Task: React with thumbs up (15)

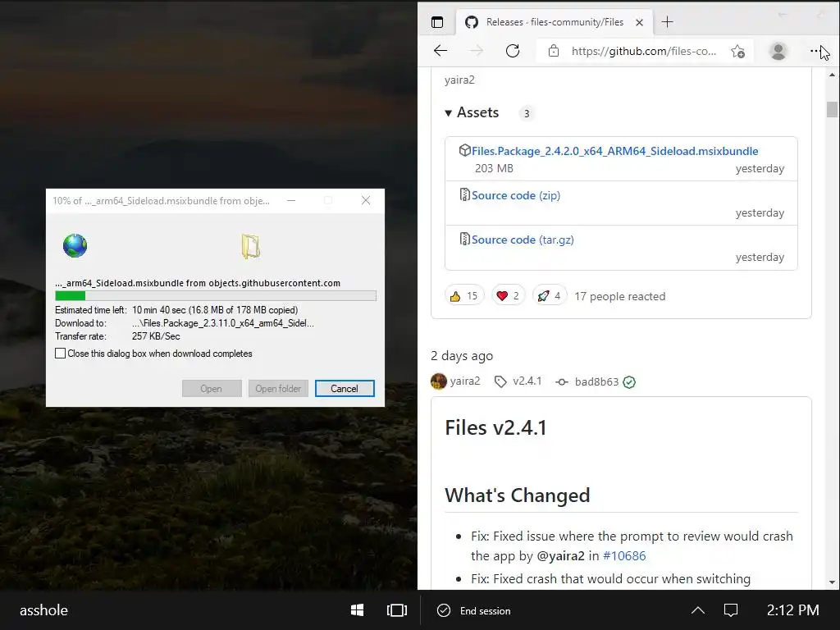Action: 464,295
